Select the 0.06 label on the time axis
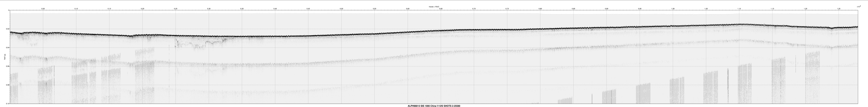This screenshot has height=107, width=868. (8, 66)
